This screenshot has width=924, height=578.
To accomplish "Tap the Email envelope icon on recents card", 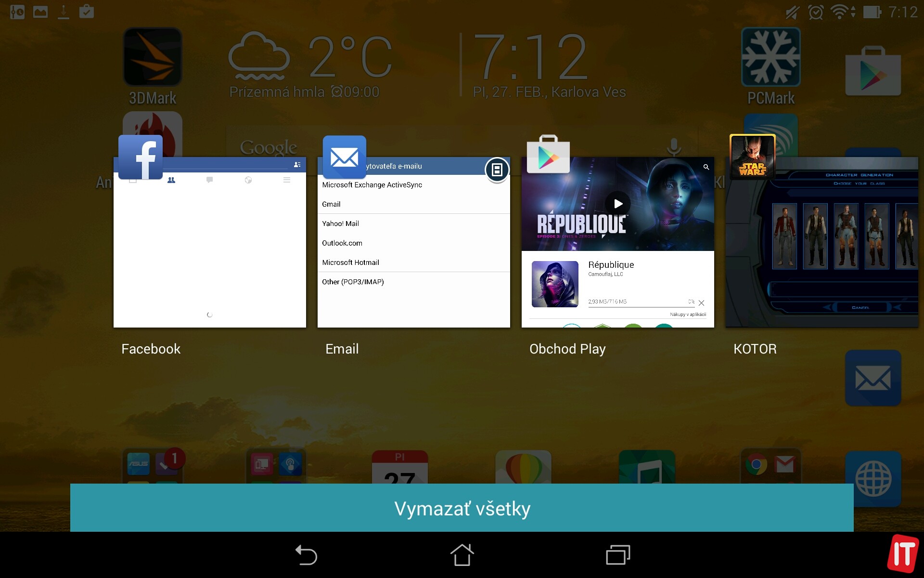I will tap(344, 157).
